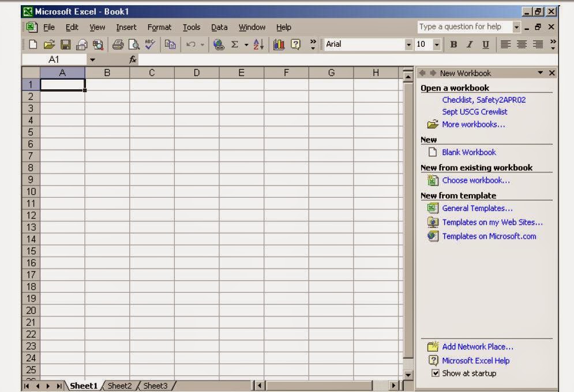Click vertical scrollbar down arrow
The width and height of the screenshot is (574, 392).
tap(408, 375)
